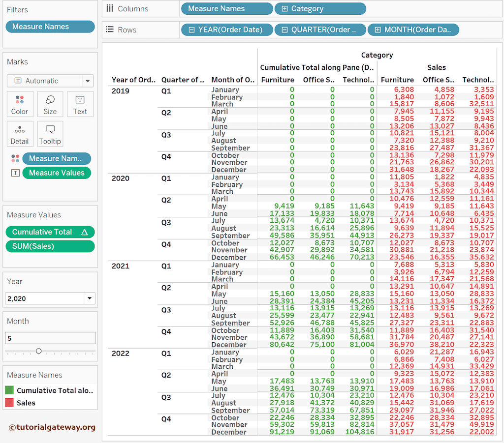
Task: Select the QUARTER(Order Date) pill on Rows
Action: [320, 30]
